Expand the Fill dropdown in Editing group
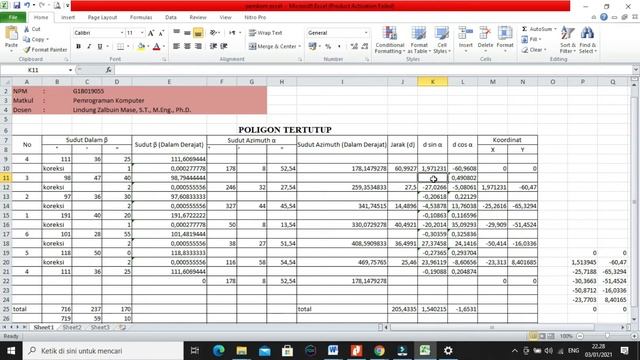Image resolution: width=640 pixels, height=360 pixels. [x=540, y=40]
